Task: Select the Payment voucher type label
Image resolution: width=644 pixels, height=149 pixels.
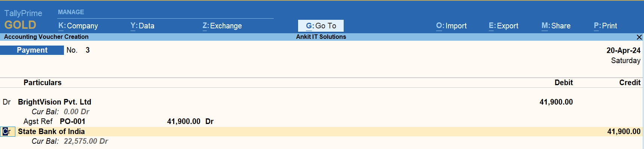Action: [x=32, y=50]
